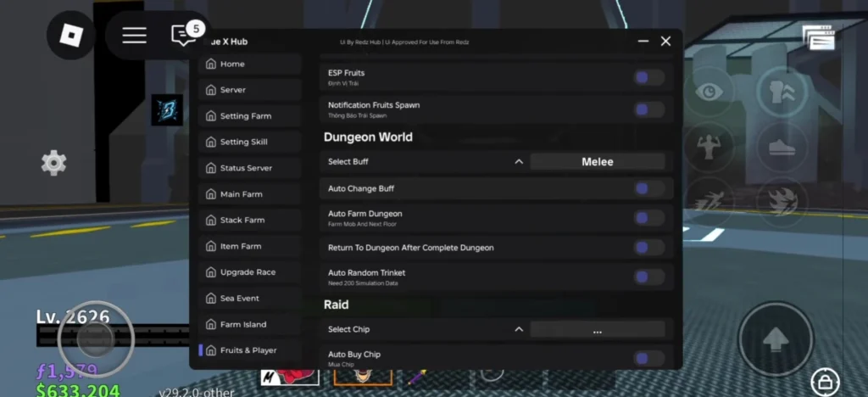Open the hamburger menu icon

134,35
